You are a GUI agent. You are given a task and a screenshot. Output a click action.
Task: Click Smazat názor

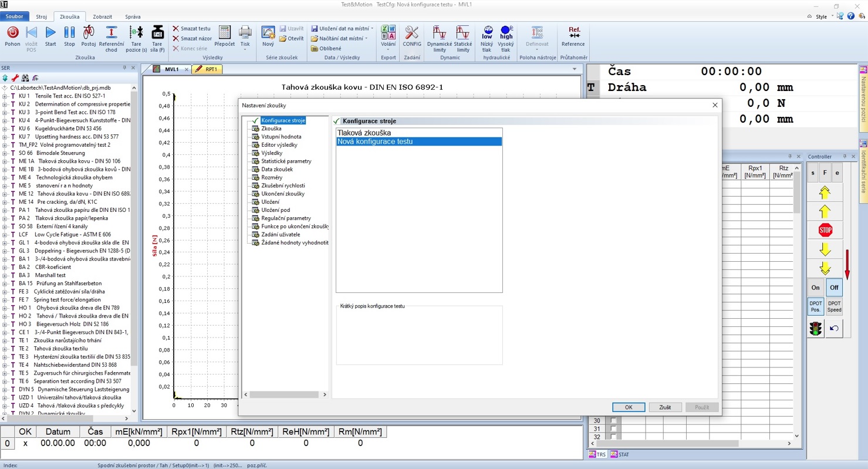click(192, 38)
